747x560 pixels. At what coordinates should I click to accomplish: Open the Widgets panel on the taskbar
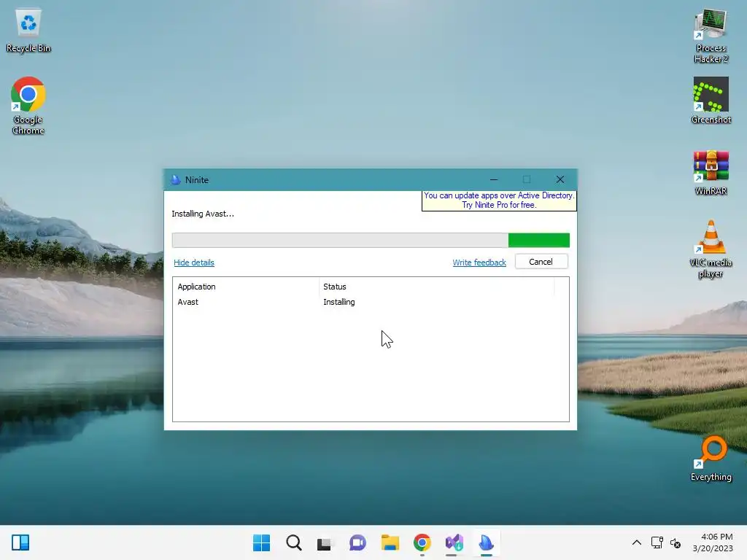(20, 542)
